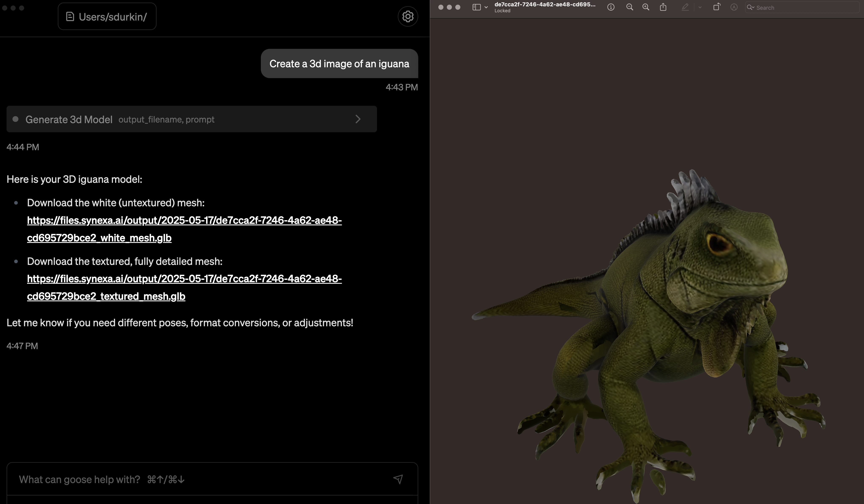Viewport: 864px width, 504px height.
Task: Click the Preview inspector info icon
Action: (611, 7)
